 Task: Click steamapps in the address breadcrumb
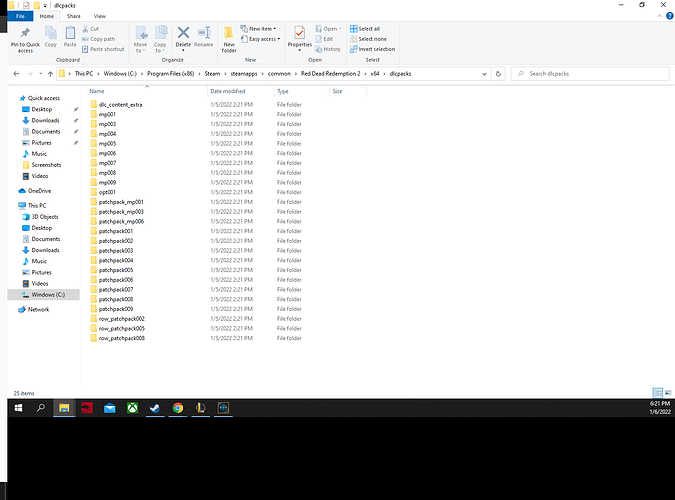(244, 74)
